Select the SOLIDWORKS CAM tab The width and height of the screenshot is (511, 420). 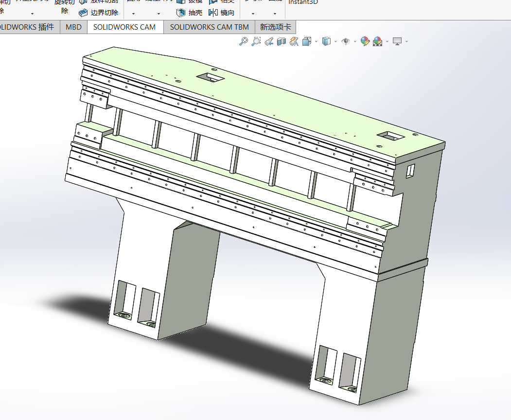124,27
